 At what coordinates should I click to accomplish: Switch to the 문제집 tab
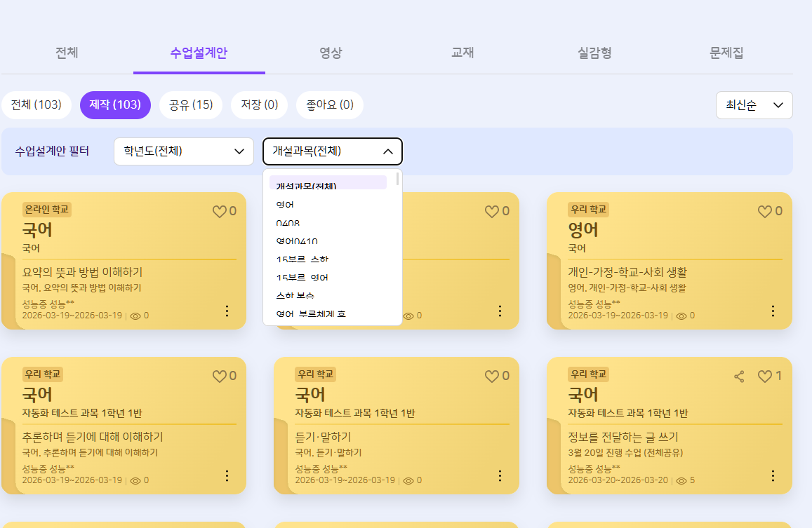(726, 53)
